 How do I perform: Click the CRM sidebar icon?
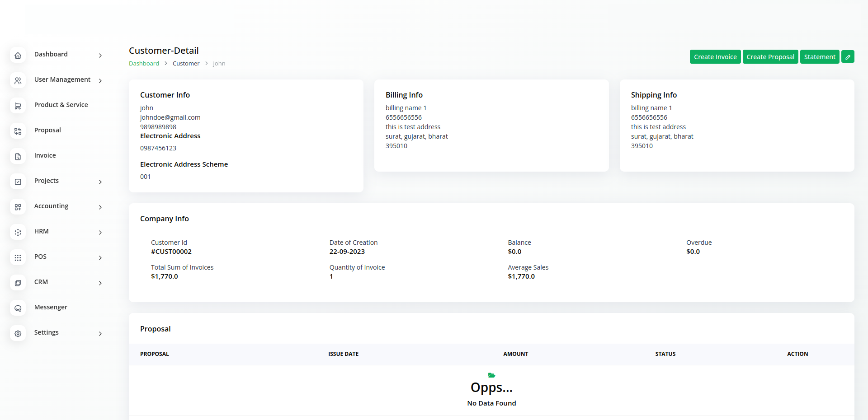point(18,283)
